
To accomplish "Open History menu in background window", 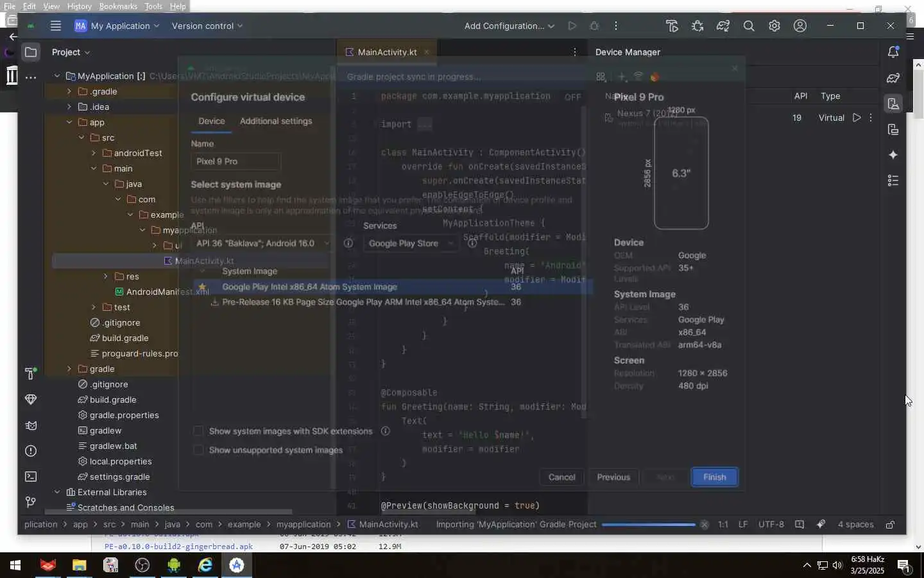I will coord(80,6).
